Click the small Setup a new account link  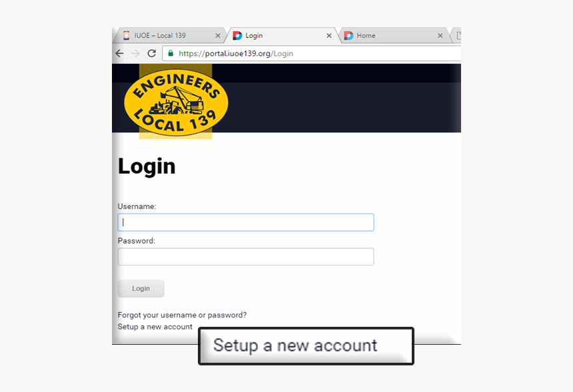pos(155,327)
